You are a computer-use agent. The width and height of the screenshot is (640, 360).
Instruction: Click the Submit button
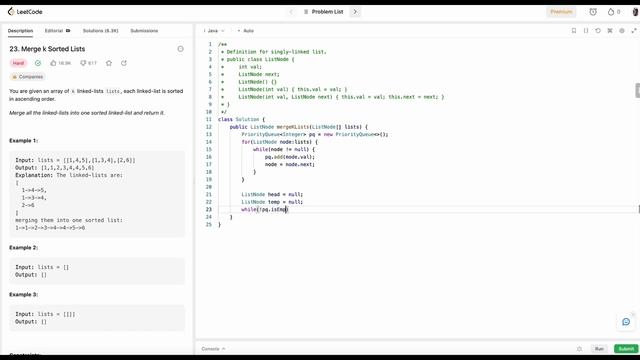[x=626, y=349]
